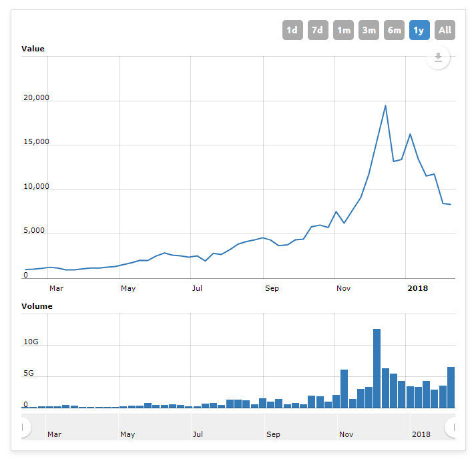Click the navigator track near Mar

click(54, 428)
